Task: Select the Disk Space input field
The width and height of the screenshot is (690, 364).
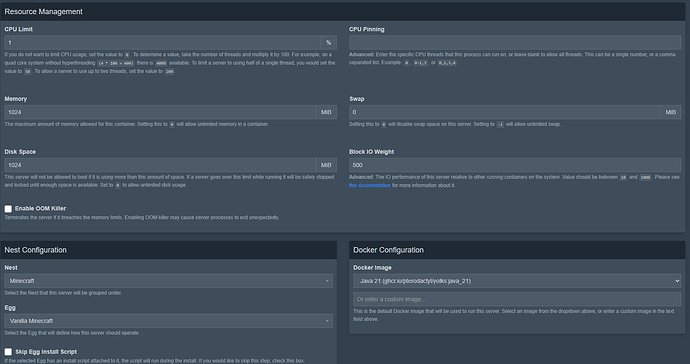Action: (x=160, y=165)
